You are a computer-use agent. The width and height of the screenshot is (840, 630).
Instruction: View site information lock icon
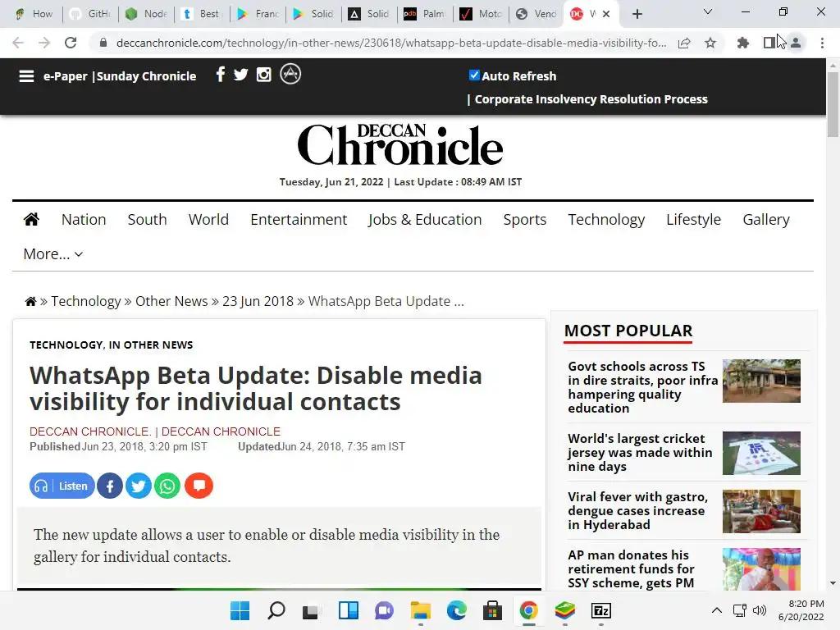[103, 43]
